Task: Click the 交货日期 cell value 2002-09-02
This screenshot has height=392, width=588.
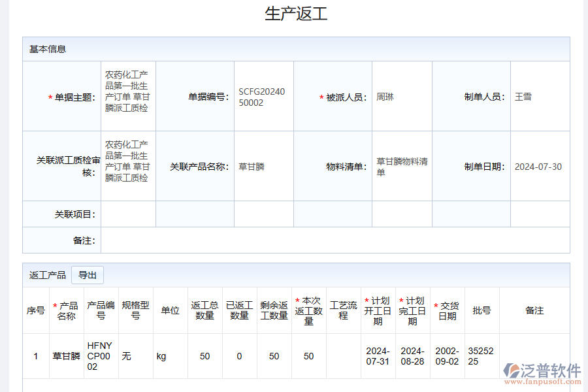Action: 447,356
